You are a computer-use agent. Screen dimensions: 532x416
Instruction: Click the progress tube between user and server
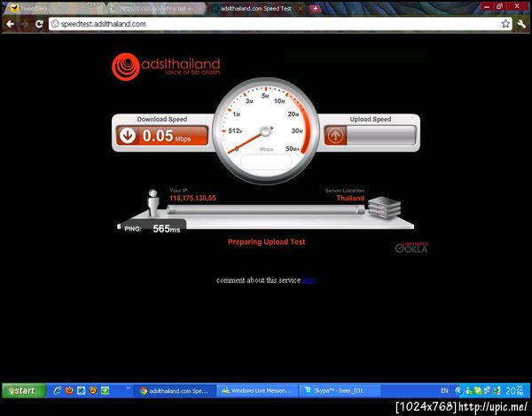click(x=266, y=209)
